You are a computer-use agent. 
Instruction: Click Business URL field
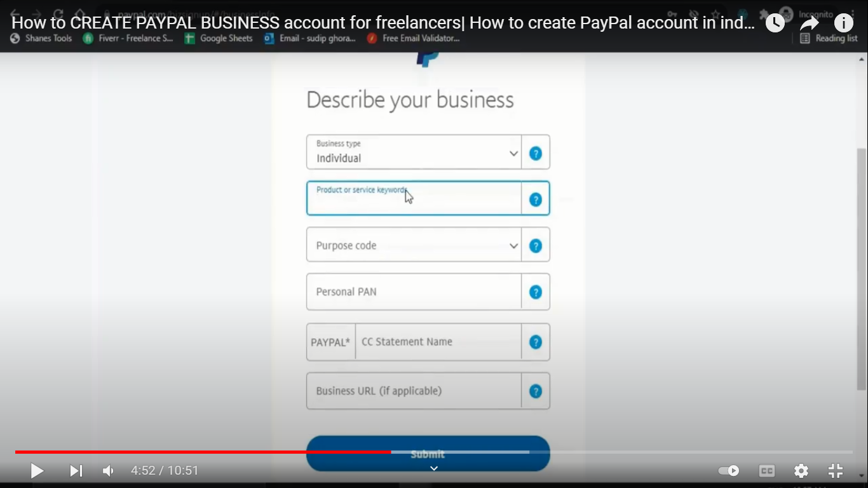coord(414,391)
